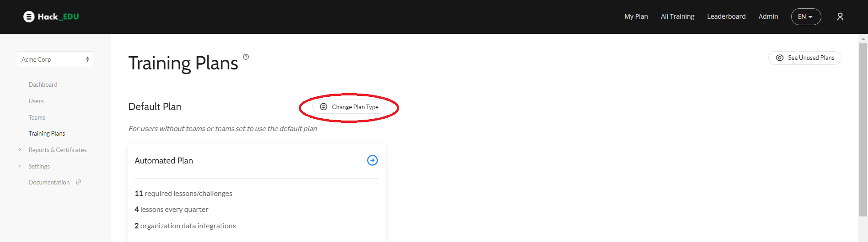Open the Acme Corp organization selector
Image resolution: width=868 pixels, height=242 pixels.
[55, 59]
